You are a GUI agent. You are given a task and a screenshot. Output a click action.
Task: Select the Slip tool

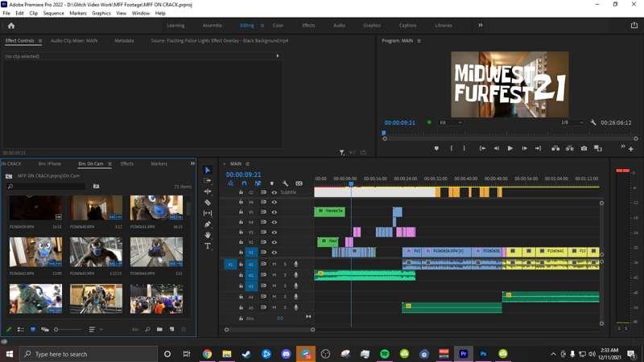click(208, 213)
